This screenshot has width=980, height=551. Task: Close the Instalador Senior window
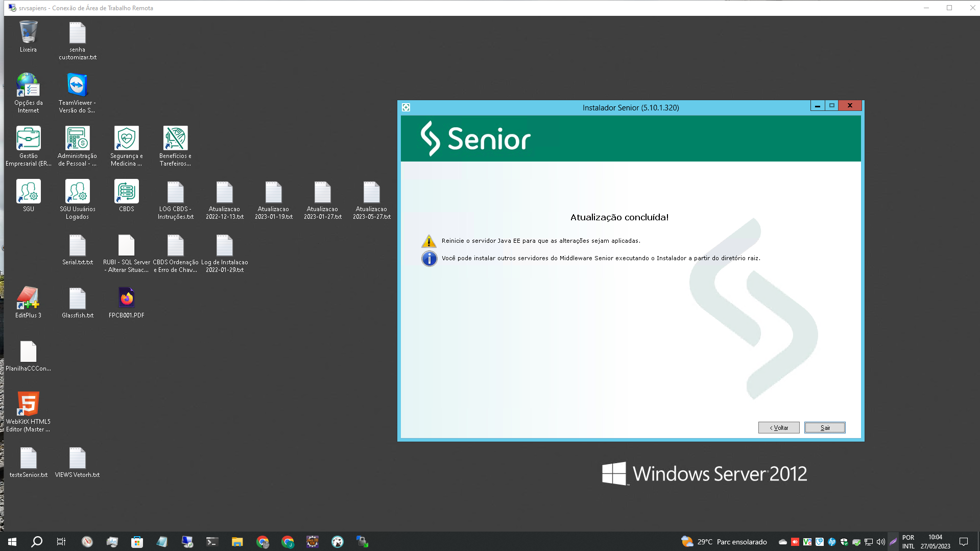coord(850,106)
